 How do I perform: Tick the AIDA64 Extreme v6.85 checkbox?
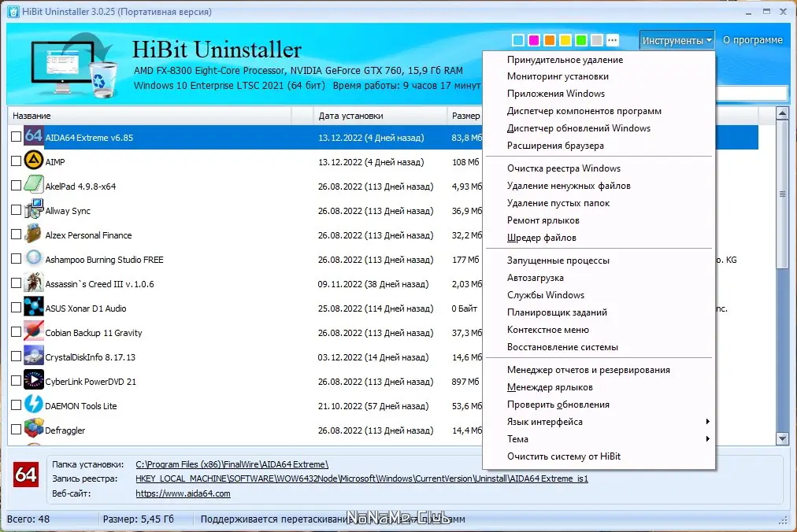coord(16,137)
